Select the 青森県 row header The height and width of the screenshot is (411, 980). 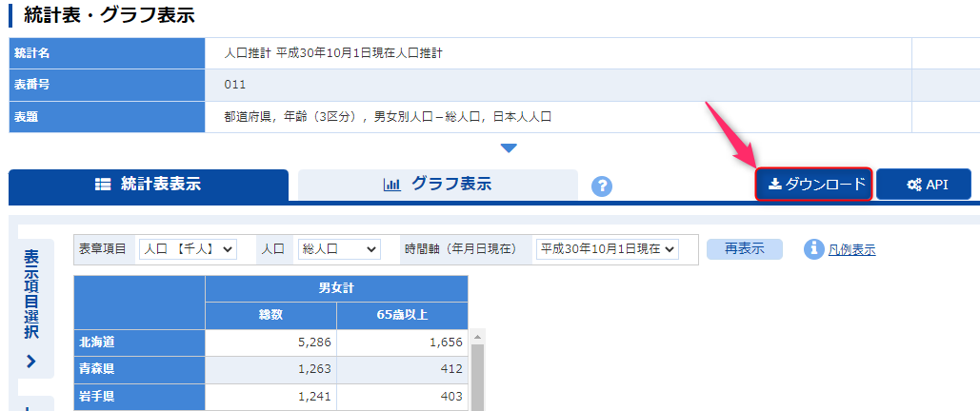(139, 369)
